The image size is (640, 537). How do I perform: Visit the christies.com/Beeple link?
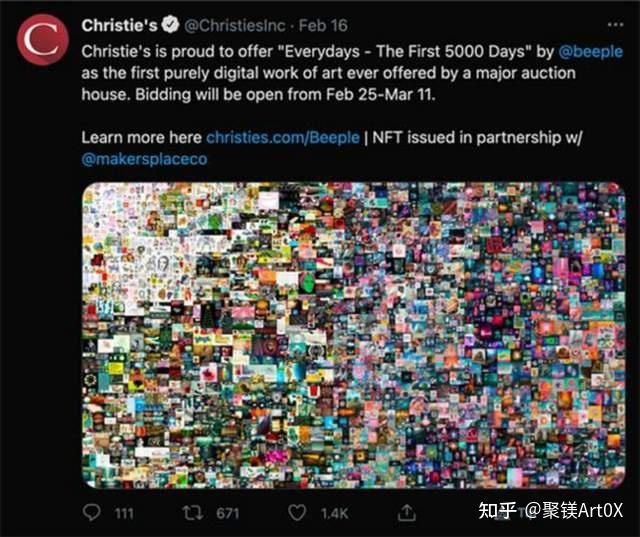282,138
